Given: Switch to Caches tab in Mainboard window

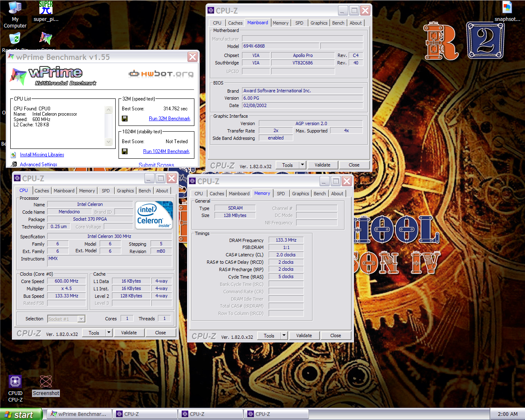Looking at the screenshot, I should [x=235, y=23].
